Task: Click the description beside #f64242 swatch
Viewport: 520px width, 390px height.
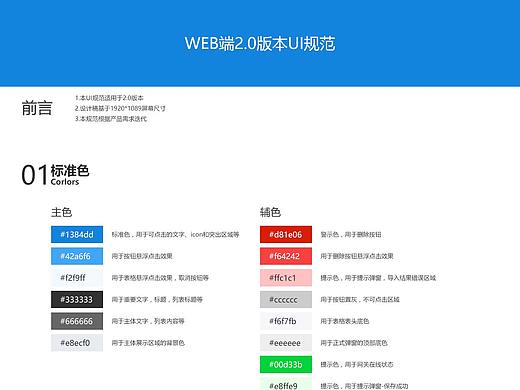Action: click(357, 256)
